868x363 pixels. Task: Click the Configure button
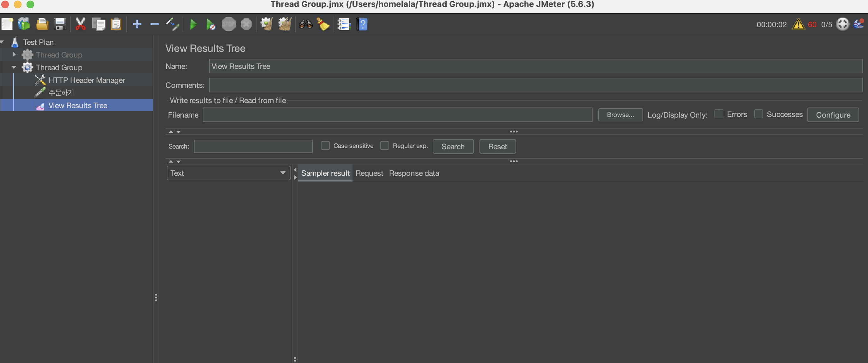[x=833, y=115]
